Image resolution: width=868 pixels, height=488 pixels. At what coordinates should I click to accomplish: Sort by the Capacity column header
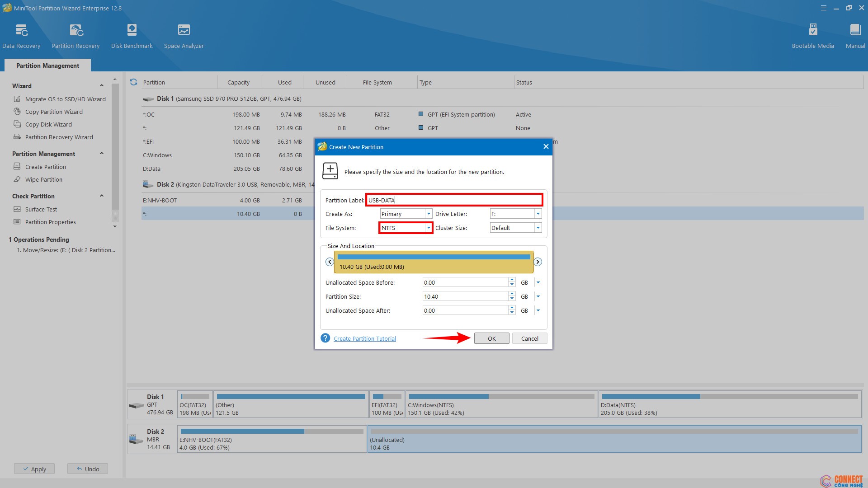pyautogui.click(x=238, y=82)
